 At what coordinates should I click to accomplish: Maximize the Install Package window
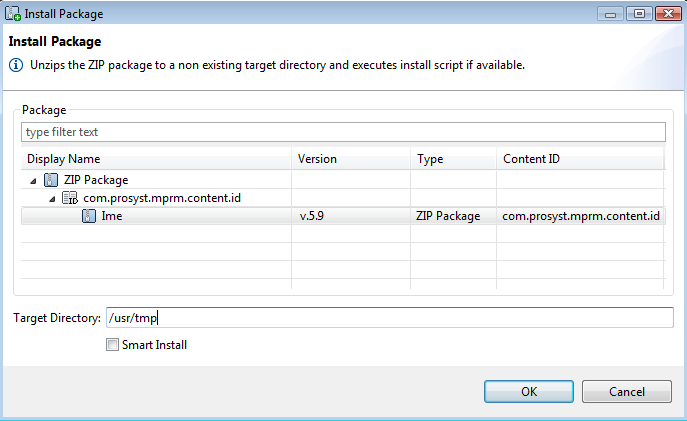point(639,14)
